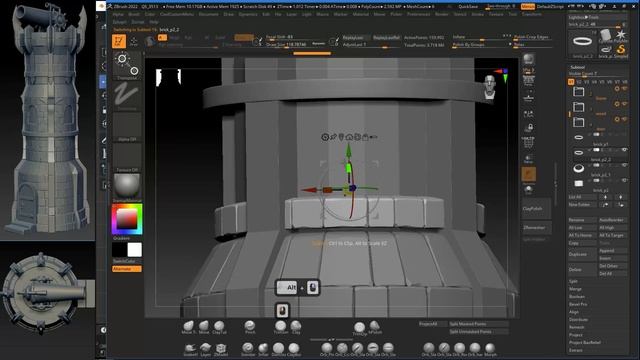
Task: Toggle eye icon of the top subtool folder
Action: (624, 89)
